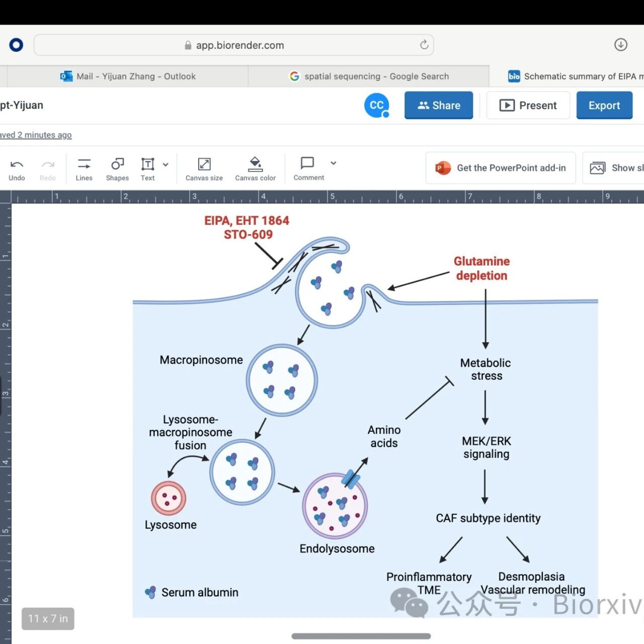Click the pt-Yijuan file title
The image size is (644, 644).
pos(22,105)
